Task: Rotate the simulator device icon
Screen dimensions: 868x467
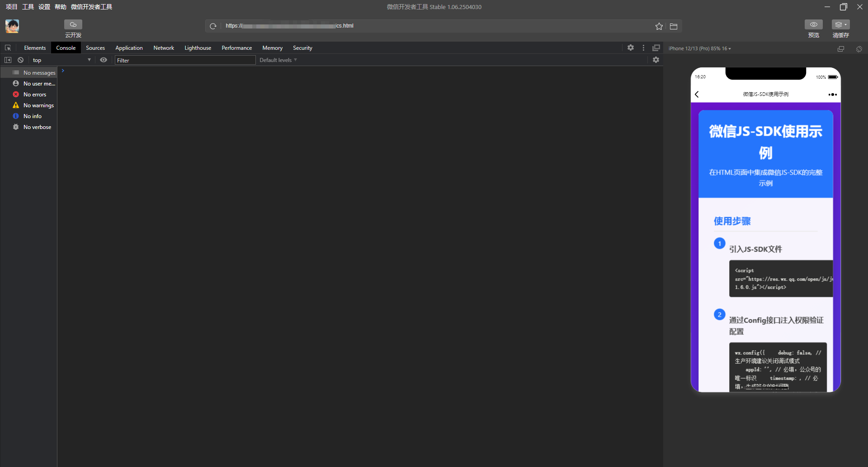Action: click(859, 48)
